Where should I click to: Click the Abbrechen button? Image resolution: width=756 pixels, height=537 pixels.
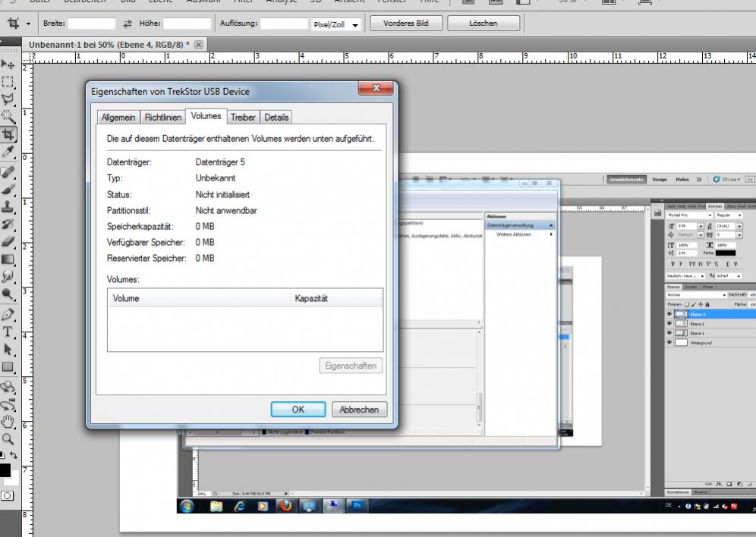click(x=359, y=410)
